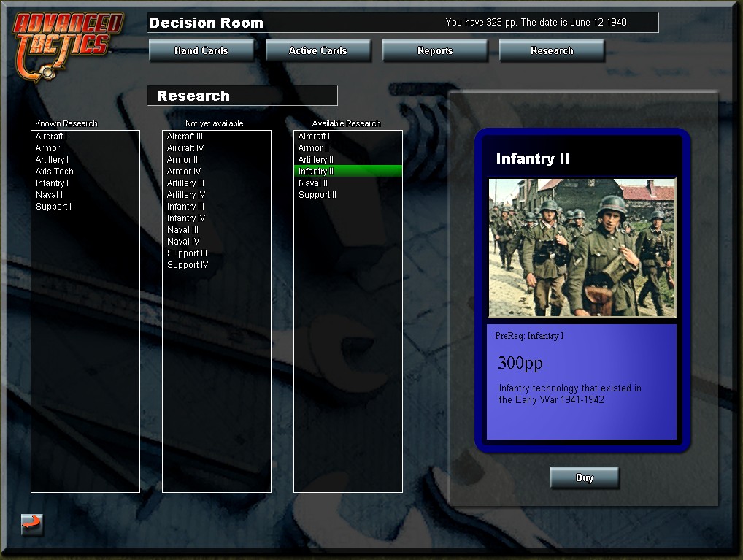This screenshot has width=743, height=560.
Task: Select Artillery IV in Not yet available
Action: tap(217, 195)
